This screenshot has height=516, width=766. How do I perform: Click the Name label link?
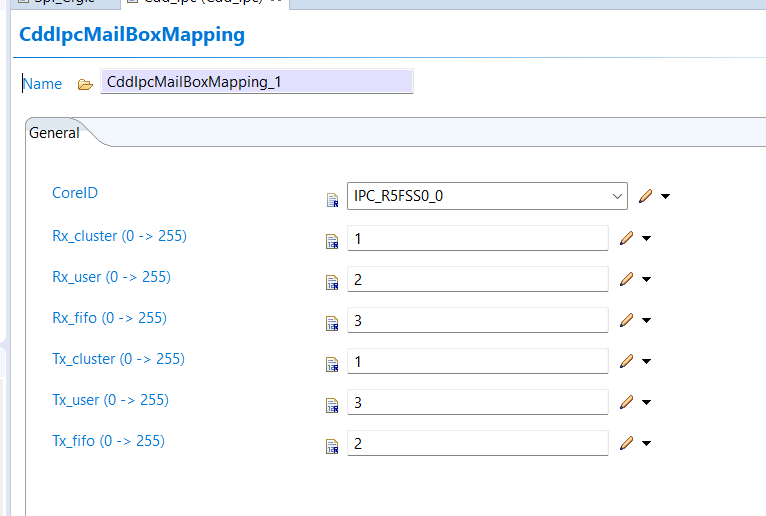click(x=43, y=84)
